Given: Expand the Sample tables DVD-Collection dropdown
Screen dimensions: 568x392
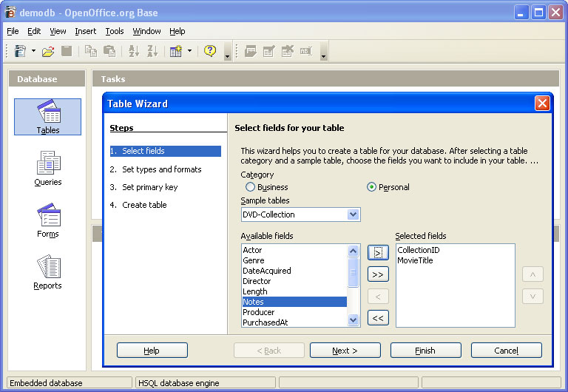Looking at the screenshot, I should (x=353, y=214).
